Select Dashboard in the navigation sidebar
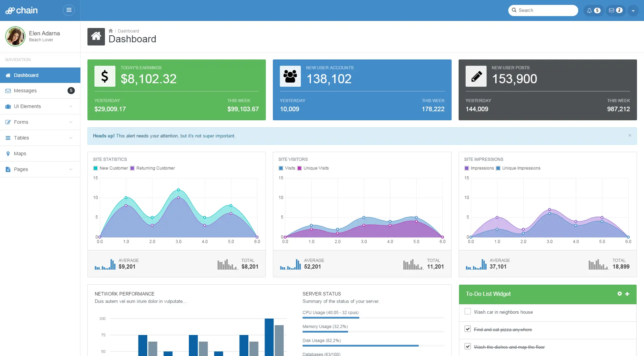The image size is (644, 356). 40,75
